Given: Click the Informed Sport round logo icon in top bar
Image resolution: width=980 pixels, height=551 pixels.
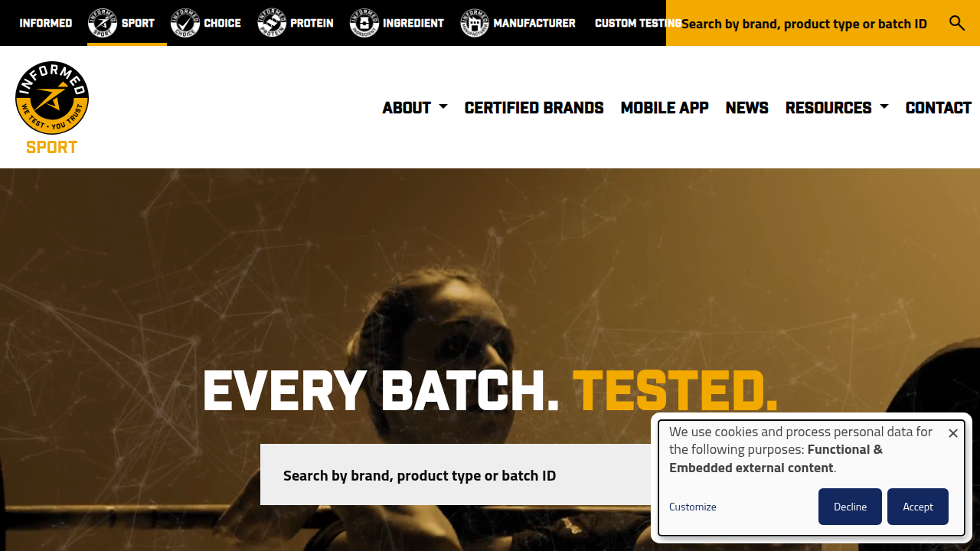Looking at the screenshot, I should click(x=103, y=23).
